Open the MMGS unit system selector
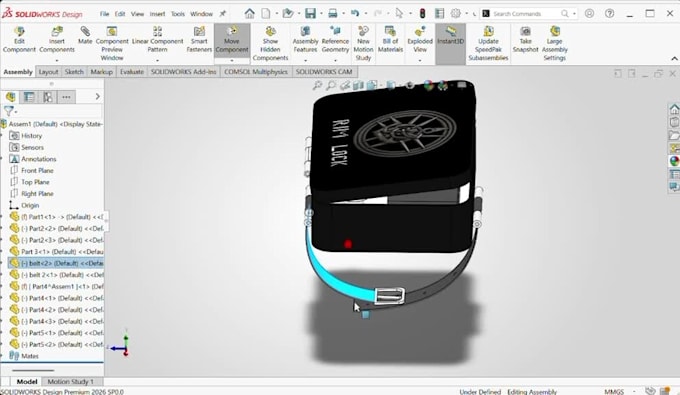 [x=614, y=392]
